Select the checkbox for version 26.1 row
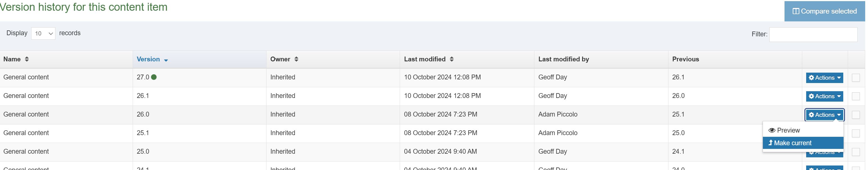The height and width of the screenshot is (170, 868). point(856,96)
